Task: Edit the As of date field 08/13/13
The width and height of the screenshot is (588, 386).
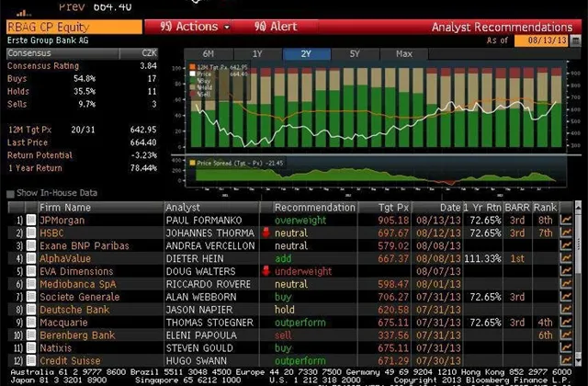Action: [x=542, y=40]
